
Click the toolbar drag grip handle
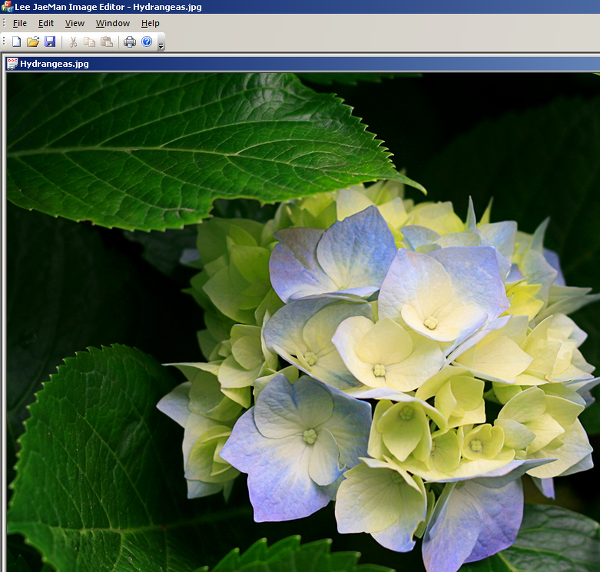point(4,41)
